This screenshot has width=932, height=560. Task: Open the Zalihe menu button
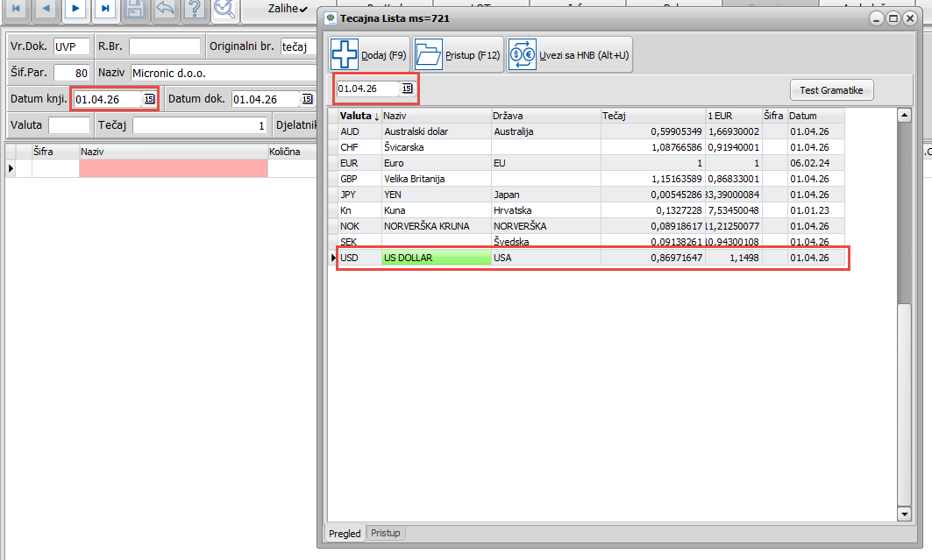[x=279, y=9]
